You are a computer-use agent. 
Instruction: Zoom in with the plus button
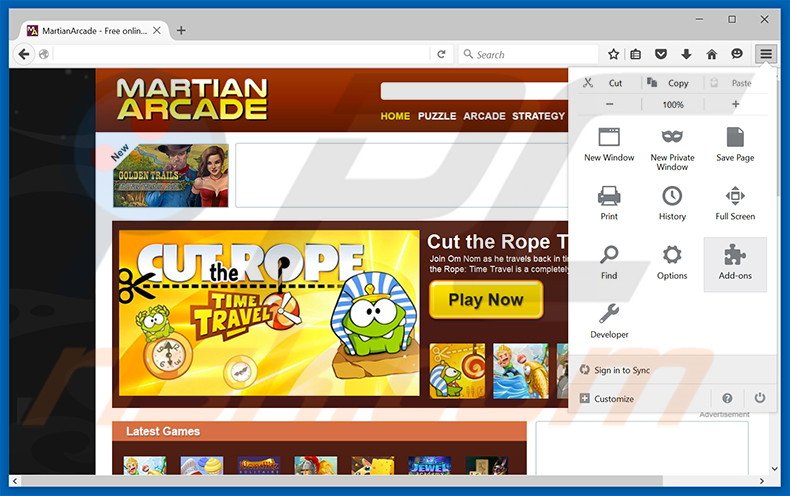coord(736,104)
